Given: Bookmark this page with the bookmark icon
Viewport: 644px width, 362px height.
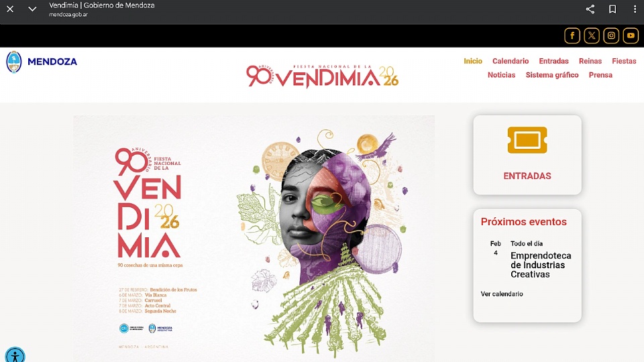Looking at the screenshot, I should coord(612,9).
